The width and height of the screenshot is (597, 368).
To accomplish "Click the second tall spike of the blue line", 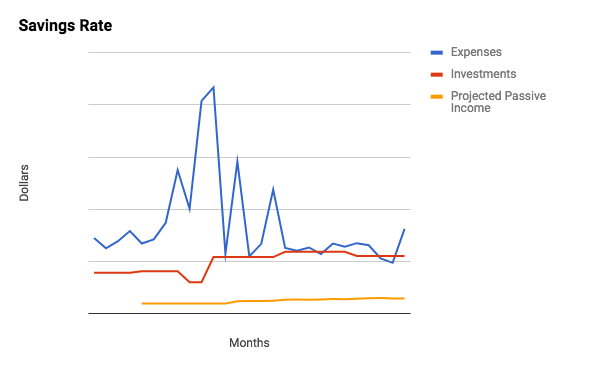I will [237, 159].
